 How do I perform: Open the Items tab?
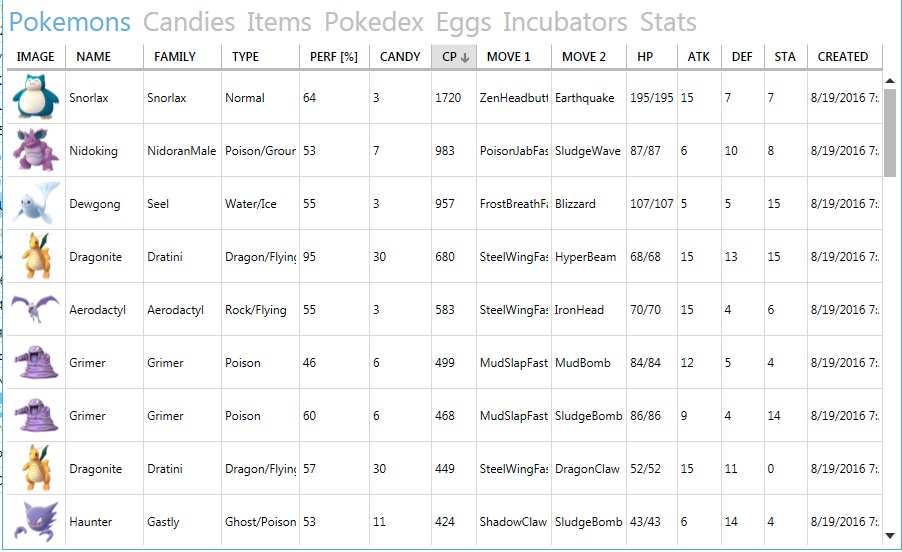coord(279,22)
